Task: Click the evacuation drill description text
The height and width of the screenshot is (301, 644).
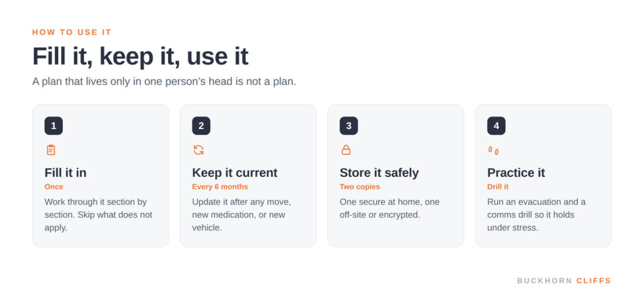Action: pos(536,215)
